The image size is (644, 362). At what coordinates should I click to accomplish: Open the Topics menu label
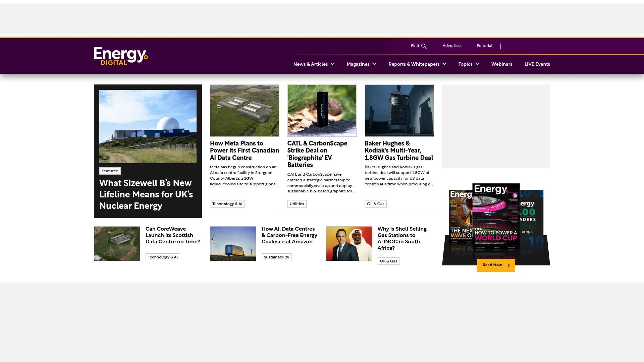pos(466,64)
